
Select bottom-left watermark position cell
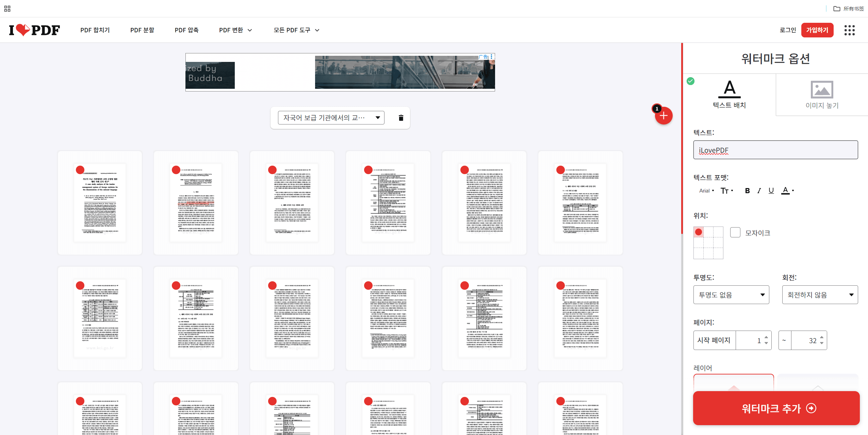point(699,253)
